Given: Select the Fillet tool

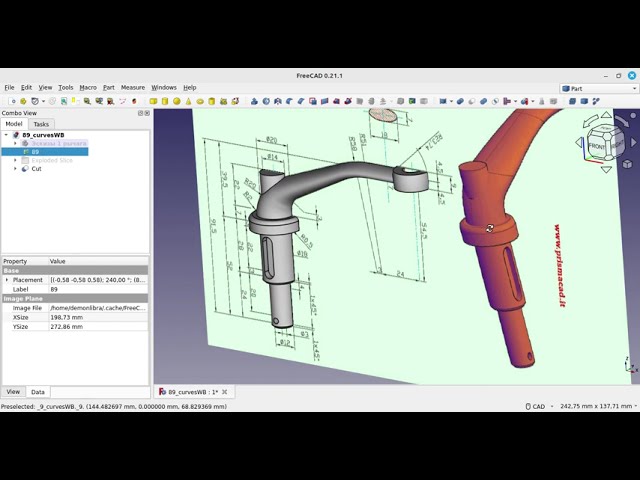Looking at the screenshot, I should point(289,101).
